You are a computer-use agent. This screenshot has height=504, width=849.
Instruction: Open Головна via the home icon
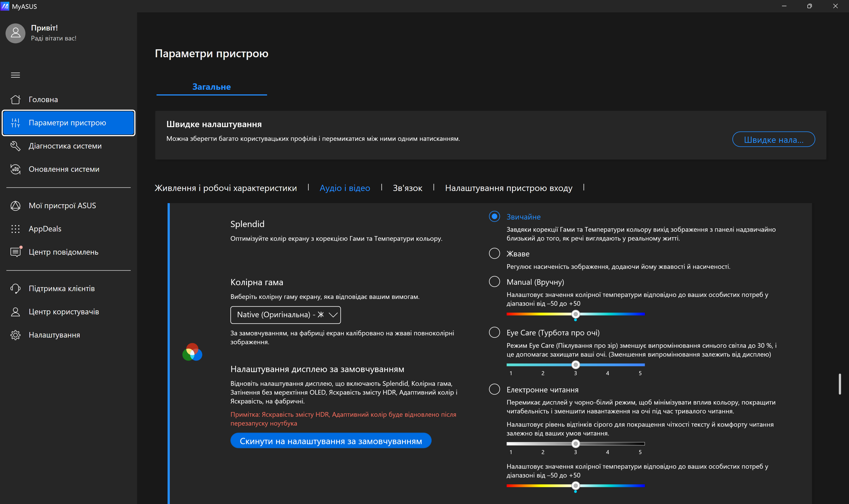15,99
